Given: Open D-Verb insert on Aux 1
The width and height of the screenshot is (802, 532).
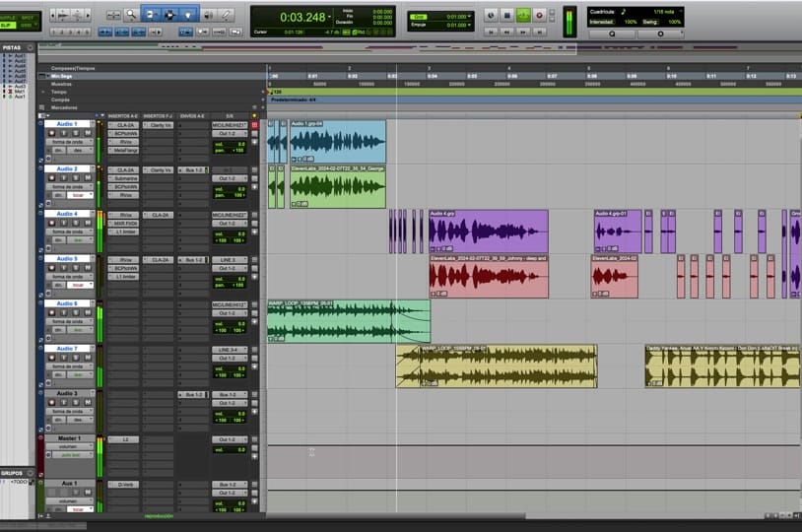Looking at the screenshot, I should click(x=123, y=485).
